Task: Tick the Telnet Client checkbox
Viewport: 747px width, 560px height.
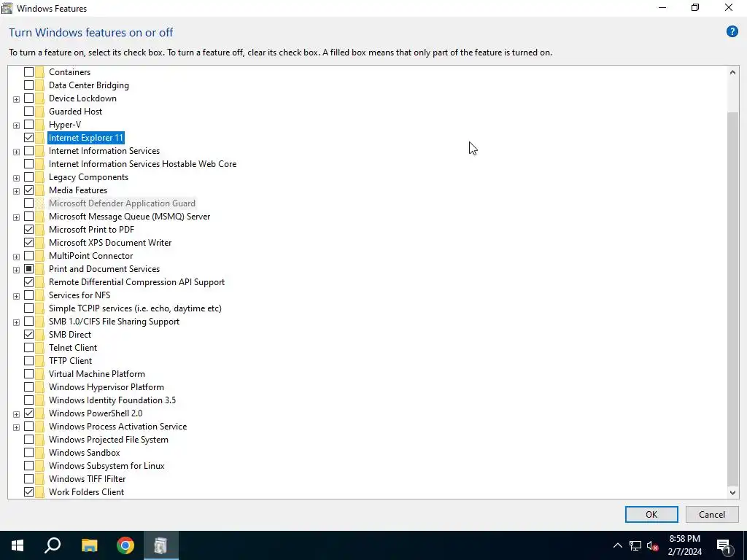Action: click(x=28, y=348)
